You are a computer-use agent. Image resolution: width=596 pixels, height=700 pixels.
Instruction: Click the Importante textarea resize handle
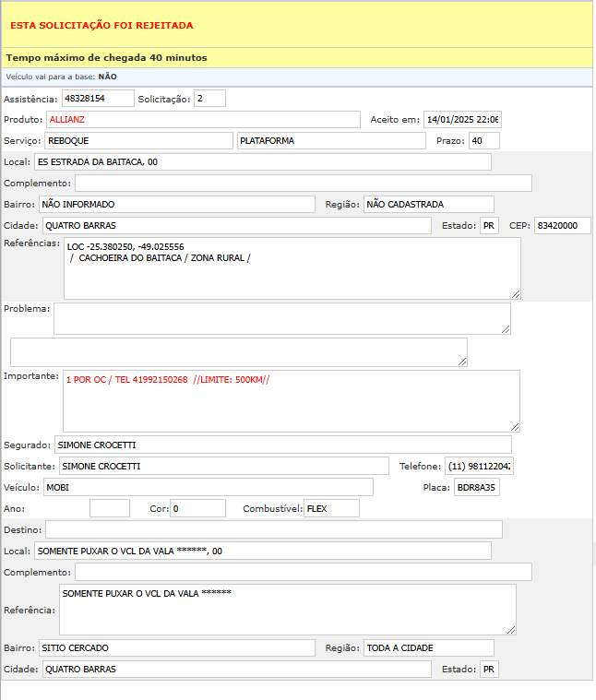tap(515, 427)
